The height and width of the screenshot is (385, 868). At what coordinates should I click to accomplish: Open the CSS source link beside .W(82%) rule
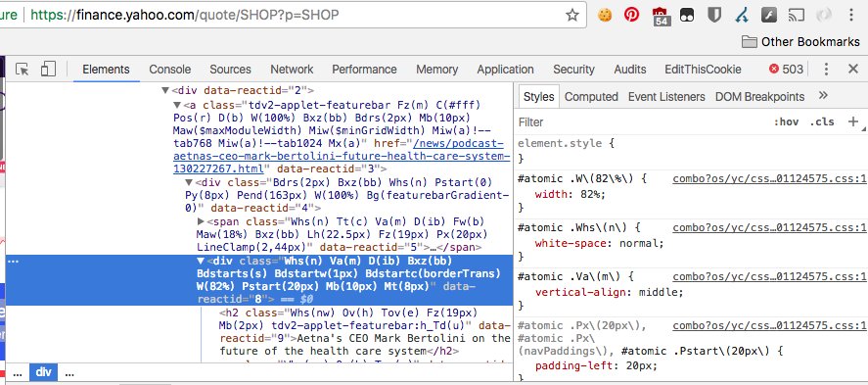pyautogui.click(x=769, y=179)
